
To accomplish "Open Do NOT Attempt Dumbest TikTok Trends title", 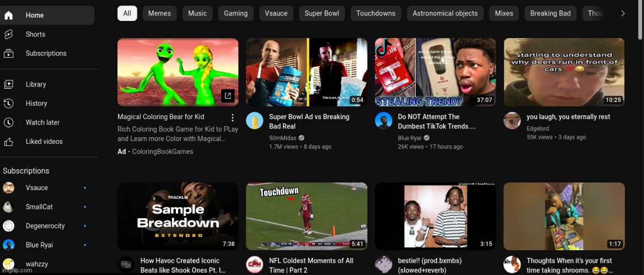I will click(x=437, y=121).
